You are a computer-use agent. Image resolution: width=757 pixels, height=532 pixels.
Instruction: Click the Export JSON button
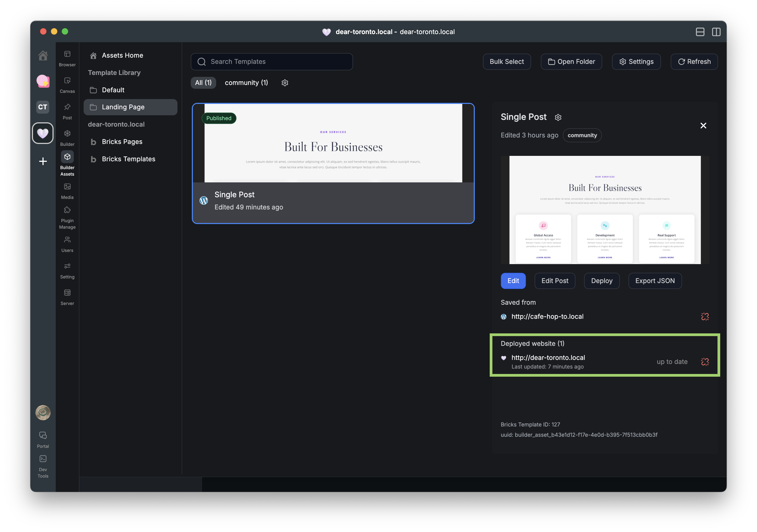[654, 281]
